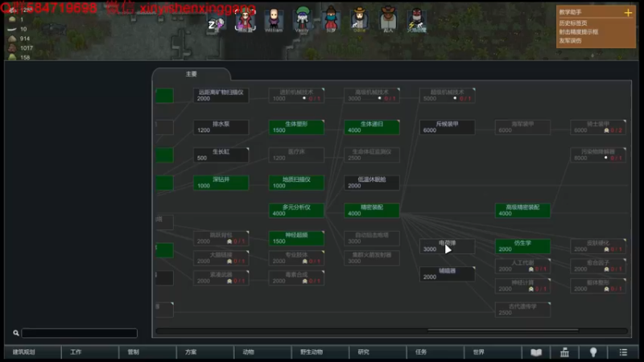The image size is (644, 362).
Task: Open 射击精度提示框 in tutor panel
Action: [578, 32]
